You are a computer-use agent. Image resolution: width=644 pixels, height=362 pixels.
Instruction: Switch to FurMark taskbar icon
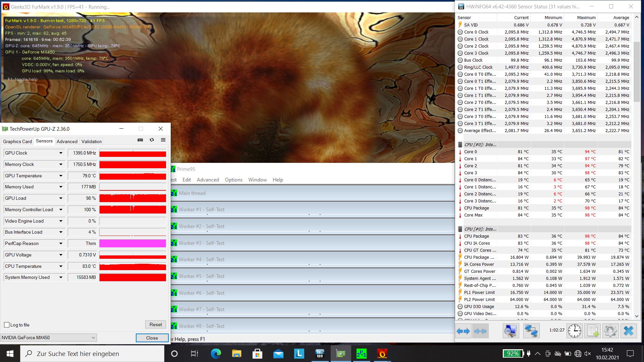382,354
